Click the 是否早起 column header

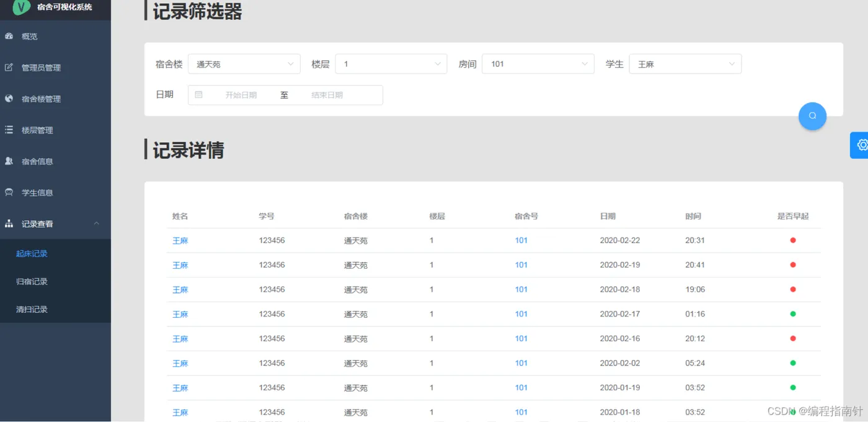[793, 216]
